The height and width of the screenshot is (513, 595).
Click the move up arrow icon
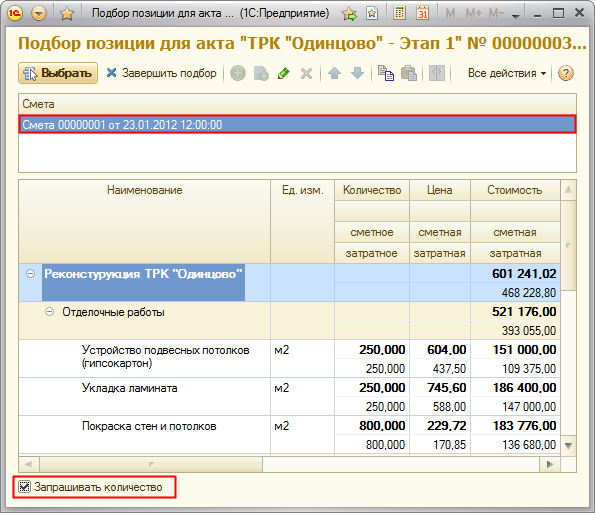pos(334,73)
